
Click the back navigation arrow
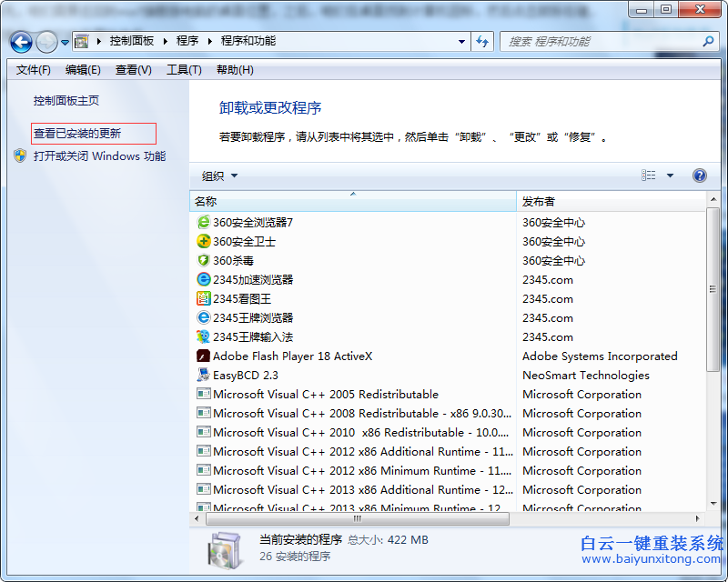(x=20, y=41)
